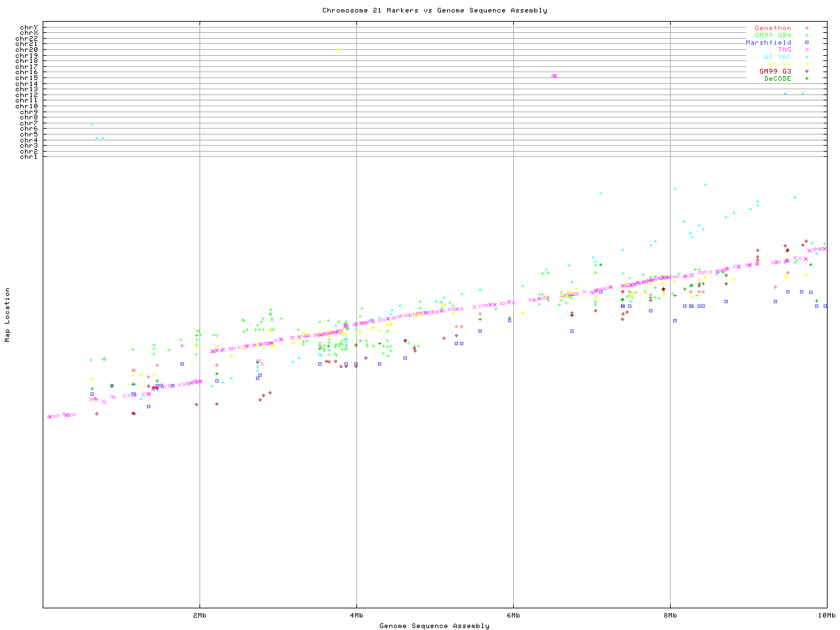This screenshot has width=840, height=630.
Task: Click the GM99 G3 diamond marker in legend
Action: [x=807, y=72]
